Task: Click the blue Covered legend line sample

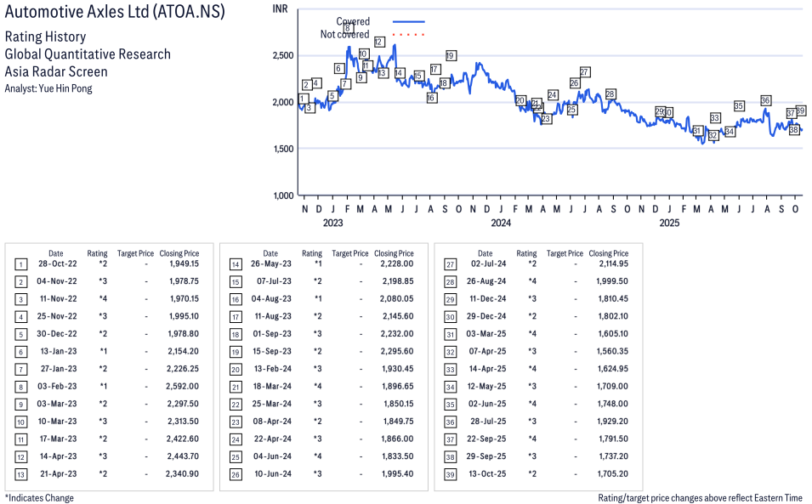Action: 408,21
